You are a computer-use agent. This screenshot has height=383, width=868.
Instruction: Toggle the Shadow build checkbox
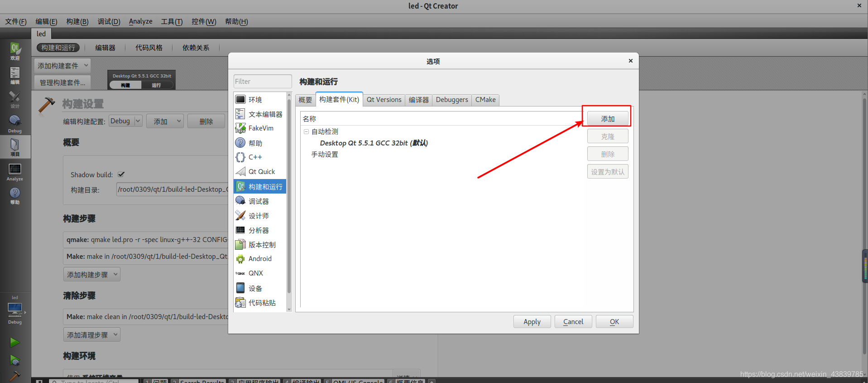(121, 174)
